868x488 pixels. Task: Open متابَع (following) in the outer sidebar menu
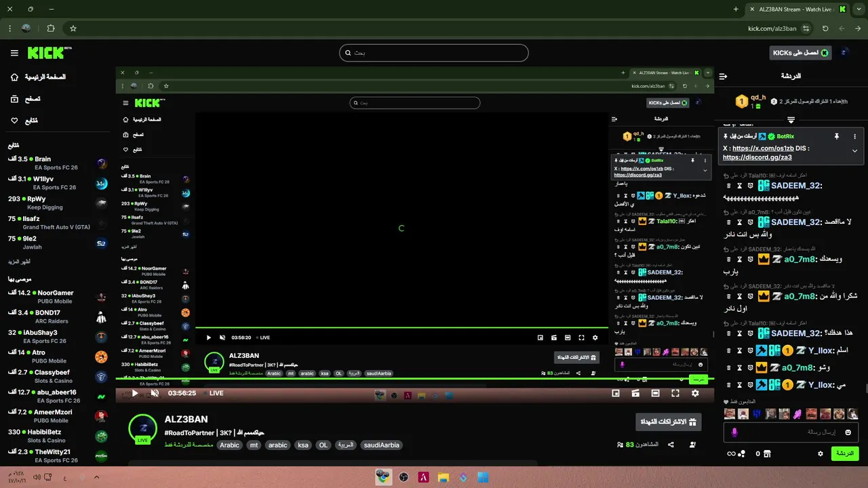[x=24, y=121]
